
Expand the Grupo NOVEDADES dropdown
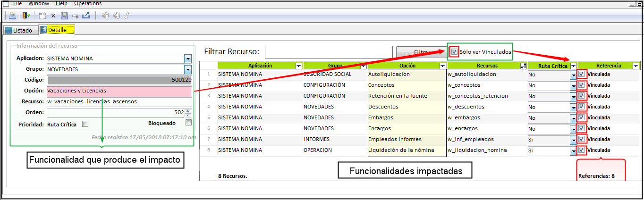click(x=188, y=69)
